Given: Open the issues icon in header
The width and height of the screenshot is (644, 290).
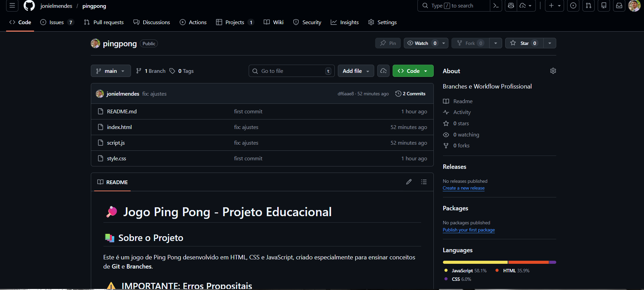Looking at the screenshot, I should pyautogui.click(x=573, y=6).
